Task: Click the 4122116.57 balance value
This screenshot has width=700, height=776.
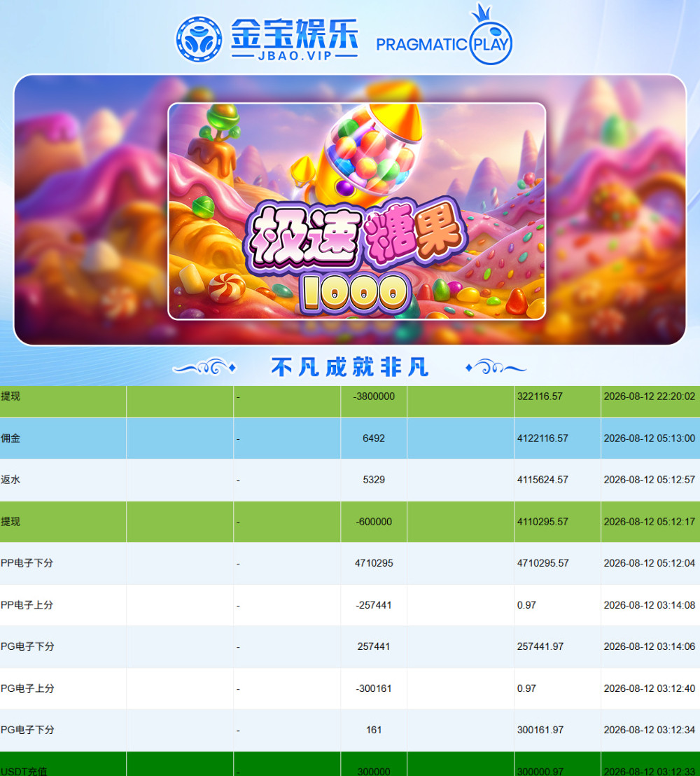Action: pyautogui.click(x=542, y=438)
